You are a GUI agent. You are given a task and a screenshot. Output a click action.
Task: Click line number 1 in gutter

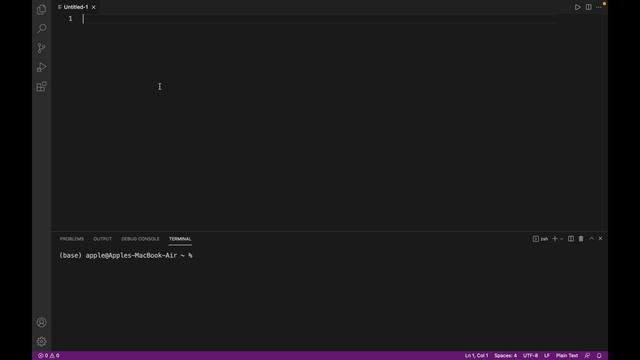(70, 19)
